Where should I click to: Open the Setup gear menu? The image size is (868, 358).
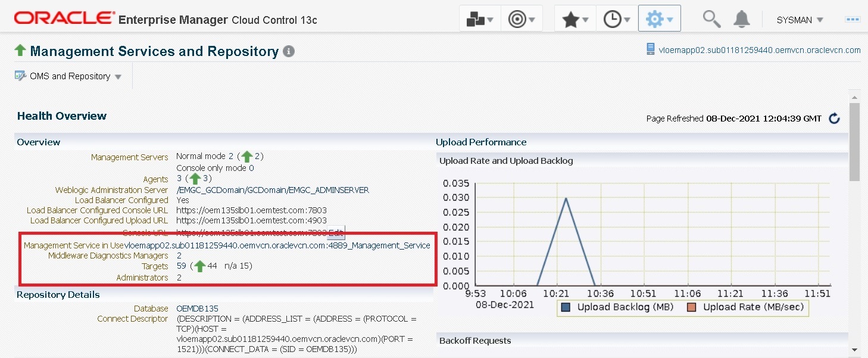659,19
